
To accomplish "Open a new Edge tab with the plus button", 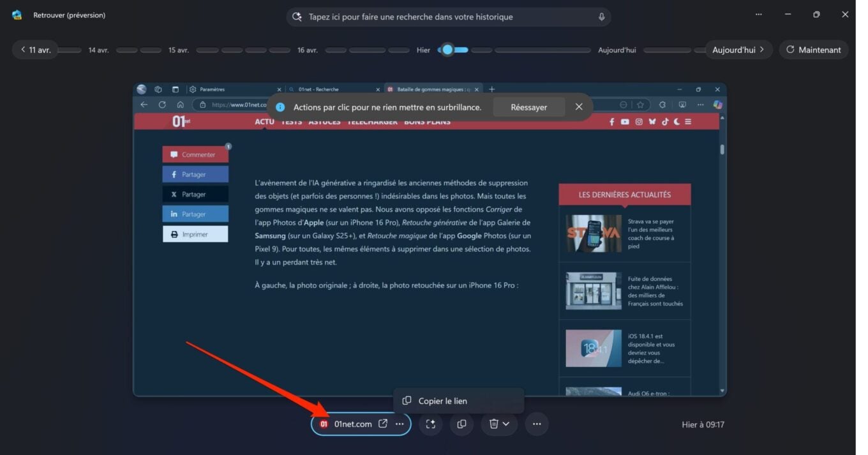I will click(x=491, y=89).
